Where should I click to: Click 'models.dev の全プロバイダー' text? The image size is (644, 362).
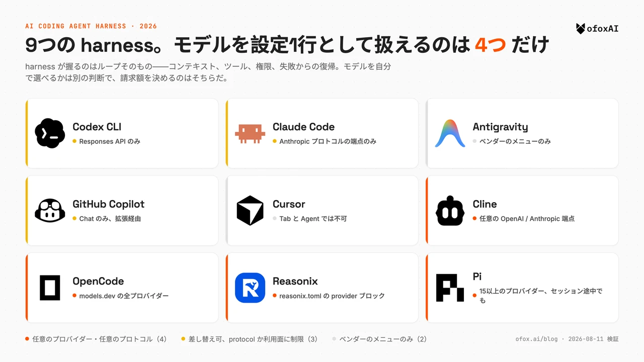[124, 296]
